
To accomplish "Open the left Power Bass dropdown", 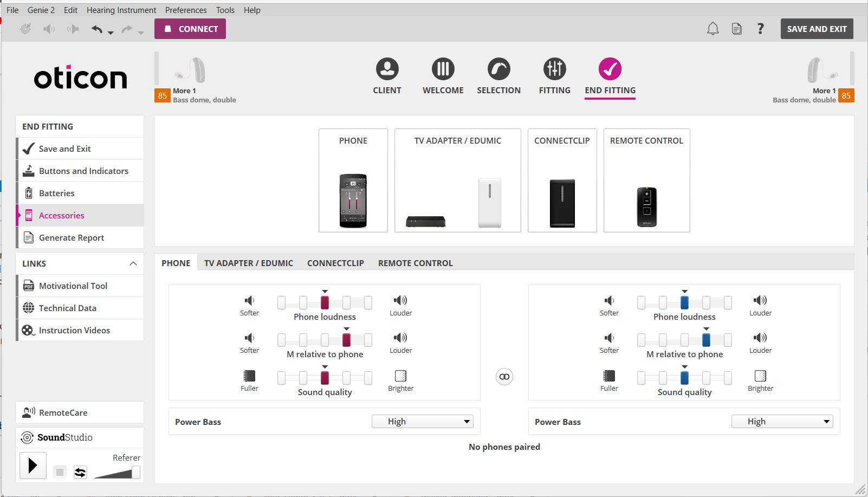I will point(423,422).
